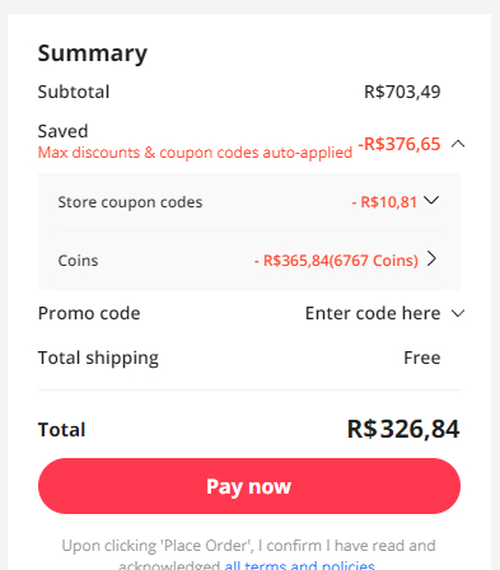Click the Saved label
The height and width of the screenshot is (570, 500).
click(x=63, y=131)
